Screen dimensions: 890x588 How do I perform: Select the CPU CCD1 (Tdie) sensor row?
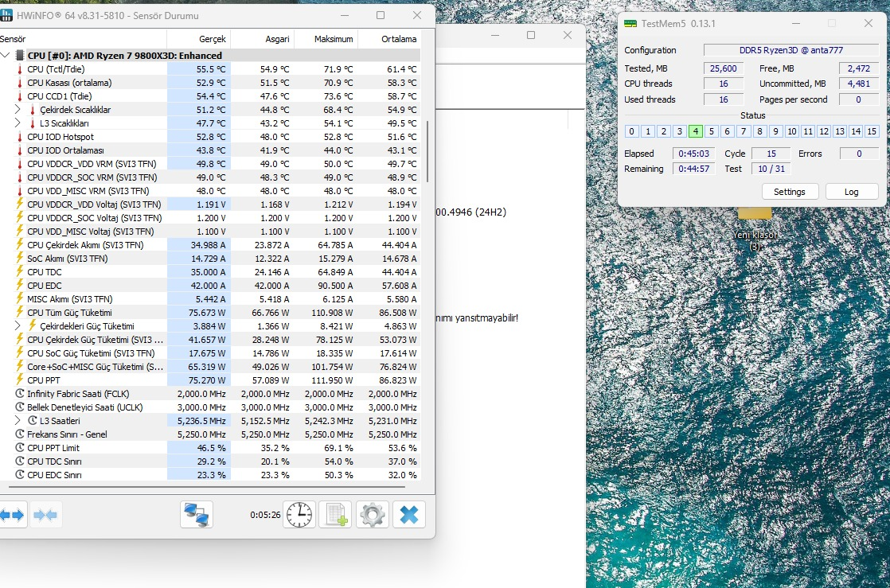click(210, 96)
